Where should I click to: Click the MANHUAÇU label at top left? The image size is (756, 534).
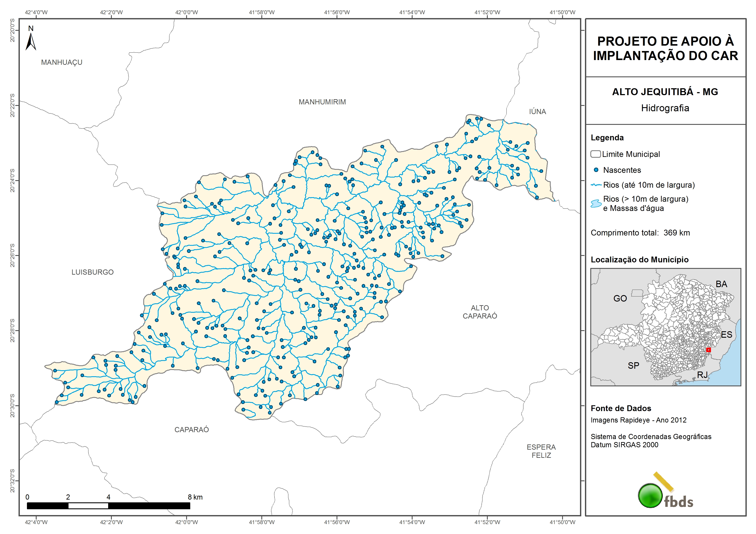coord(62,62)
